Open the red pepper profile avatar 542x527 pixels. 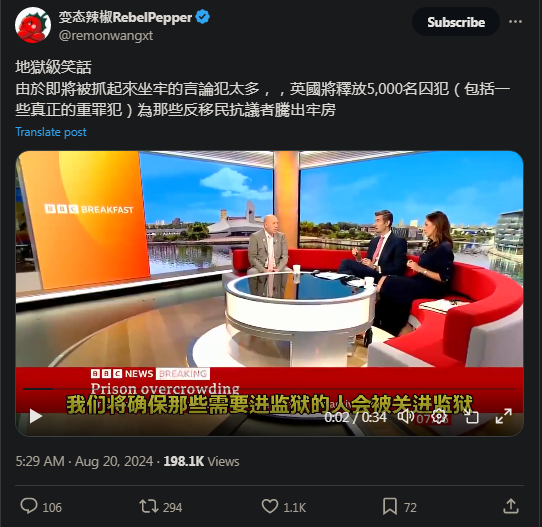[x=32, y=25]
